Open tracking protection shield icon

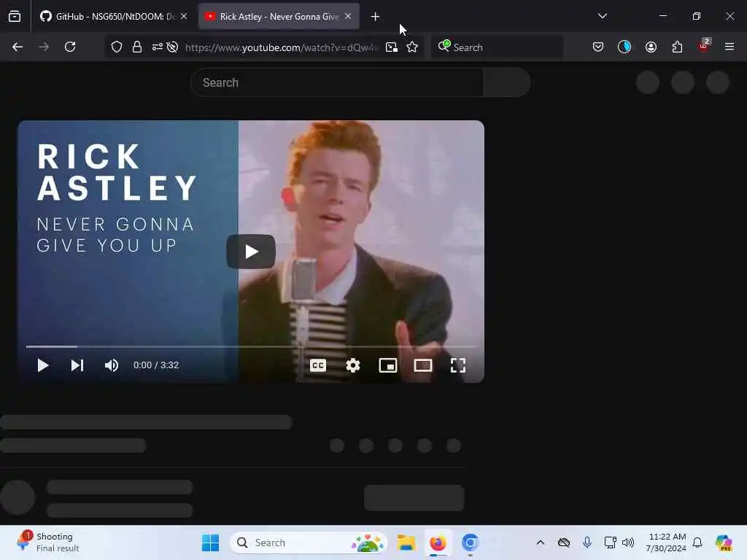(x=117, y=47)
